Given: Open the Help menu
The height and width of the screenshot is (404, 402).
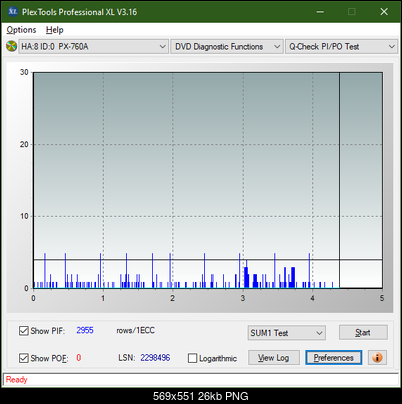Looking at the screenshot, I should click(55, 30).
